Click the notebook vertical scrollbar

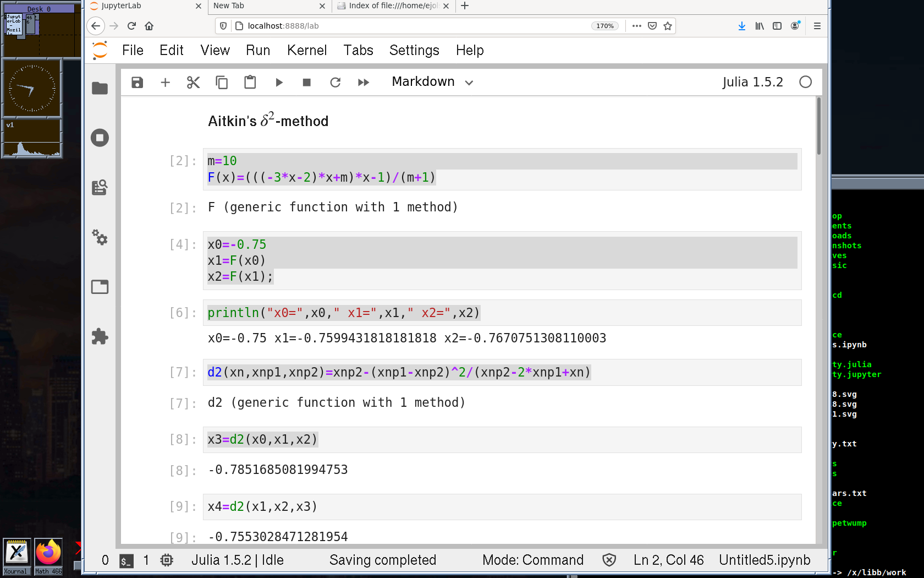click(x=818, y=127)
